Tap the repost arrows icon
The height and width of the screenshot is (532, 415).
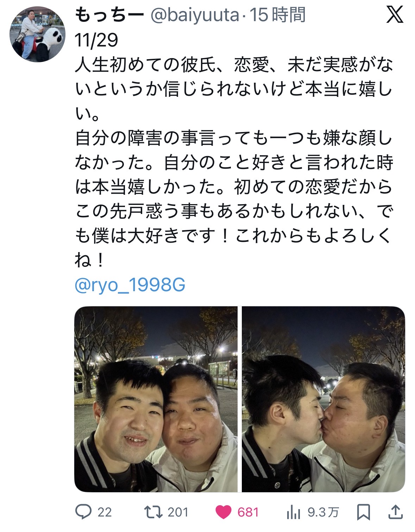click(153, 512)
